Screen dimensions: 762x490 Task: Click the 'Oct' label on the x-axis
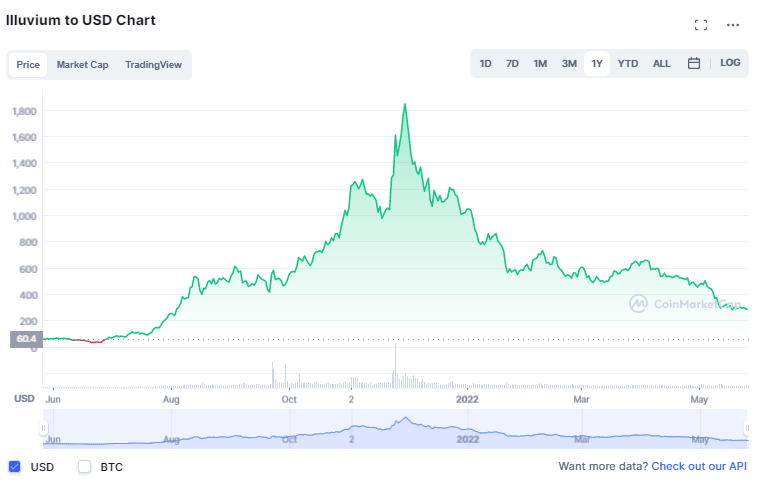289,400
